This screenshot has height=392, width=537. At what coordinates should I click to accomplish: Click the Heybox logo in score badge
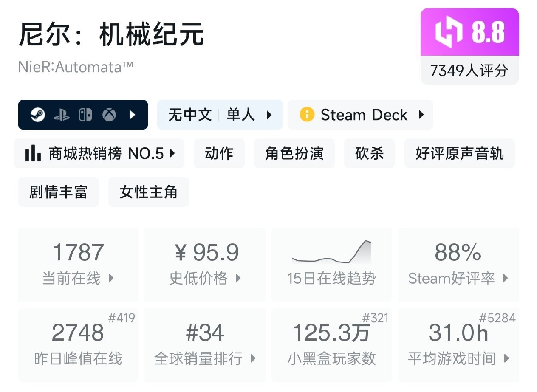(x=449, y=33)
